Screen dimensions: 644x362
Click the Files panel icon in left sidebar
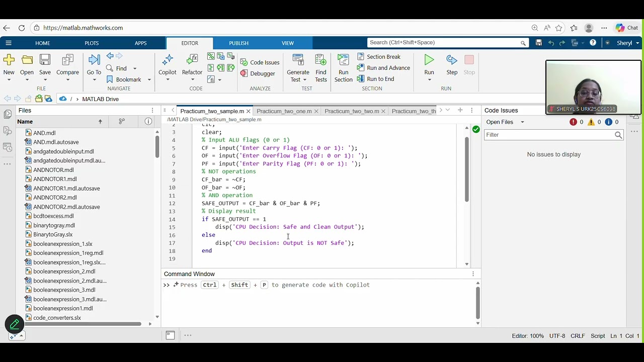tap(8, 115)
